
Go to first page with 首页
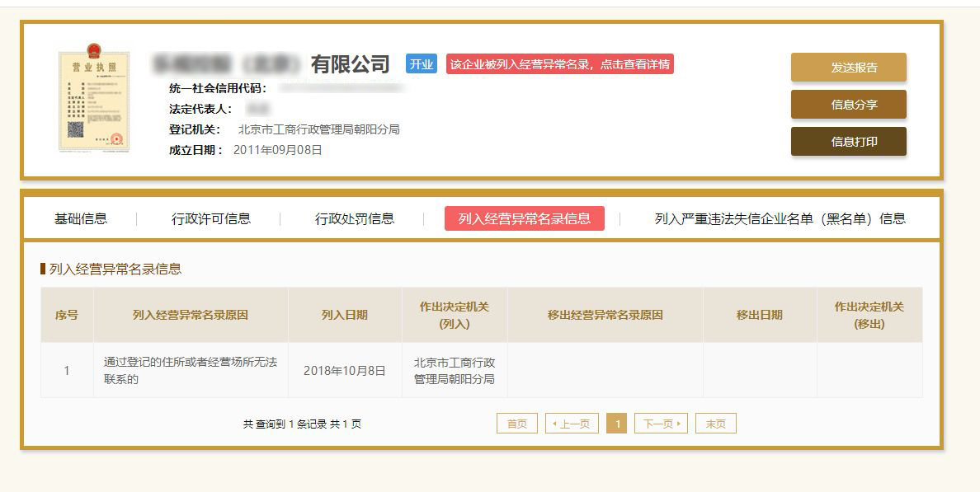point(517,424)
